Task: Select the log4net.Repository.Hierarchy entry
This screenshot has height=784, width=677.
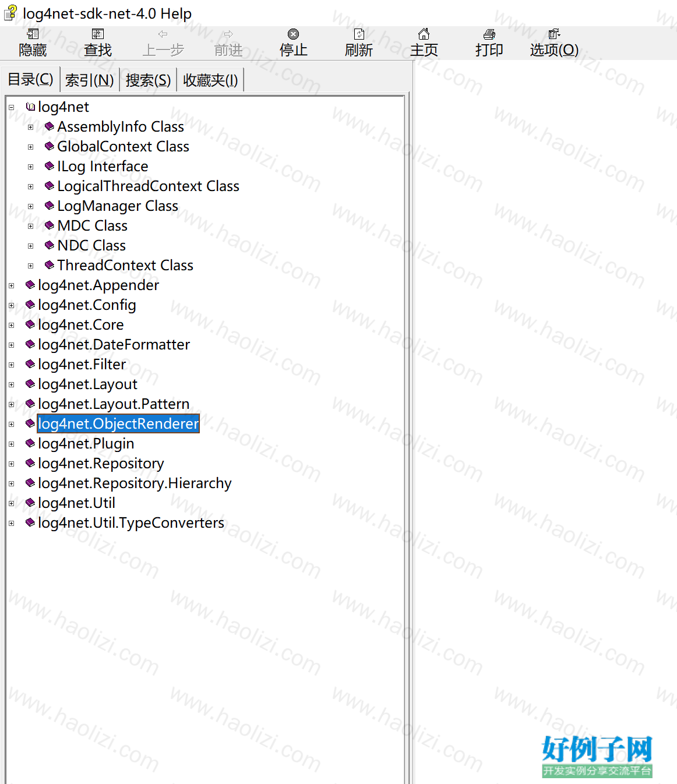Action: pyautogui.click(x=135, y=483)
